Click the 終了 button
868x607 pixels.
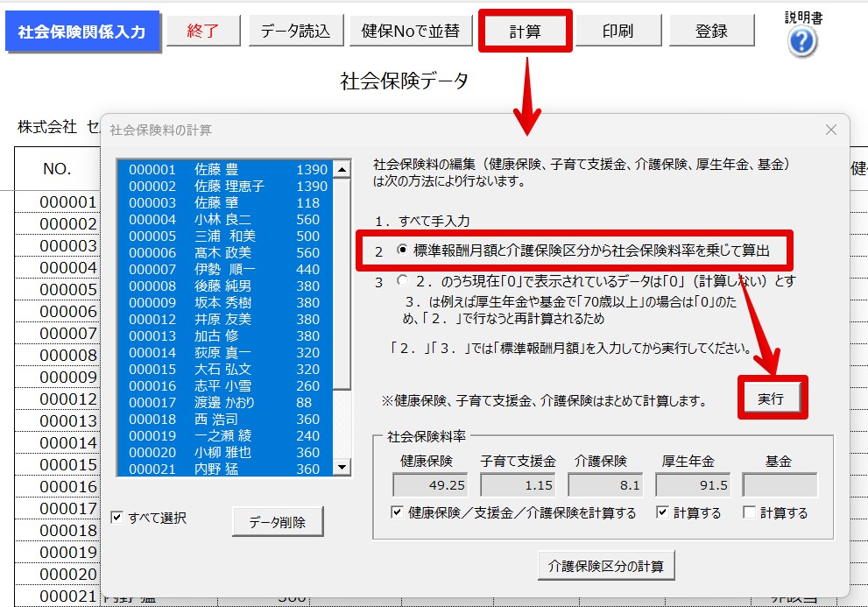click(x=203, y=31)
